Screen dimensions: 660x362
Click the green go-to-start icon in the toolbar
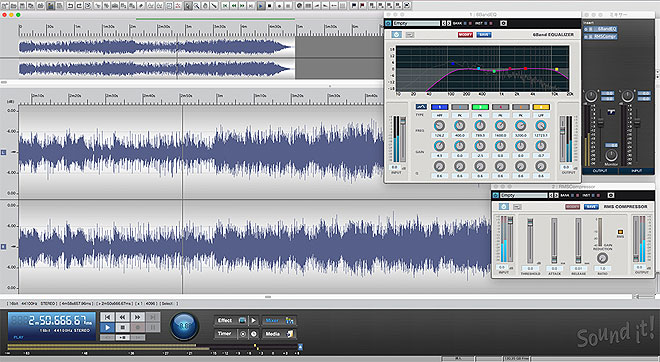pos(225,6)
